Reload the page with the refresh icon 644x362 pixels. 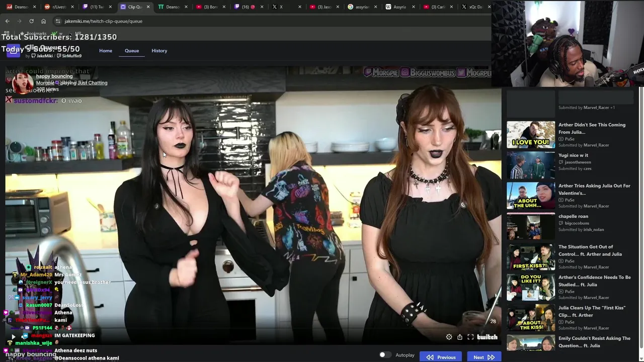coord(31,21)
